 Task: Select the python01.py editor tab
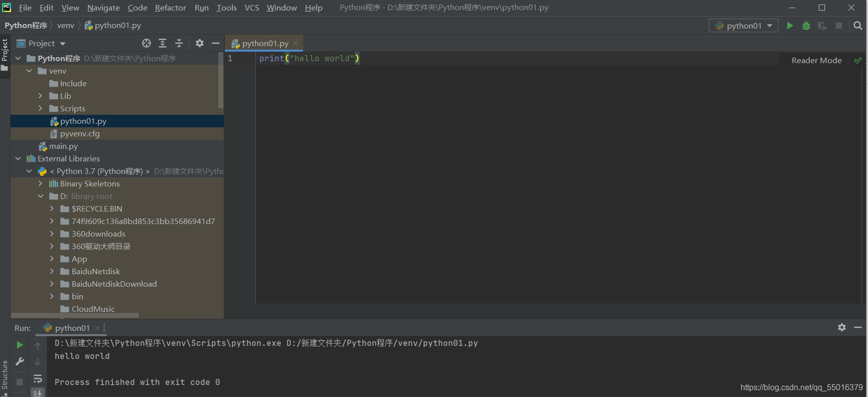pos(265,44)
